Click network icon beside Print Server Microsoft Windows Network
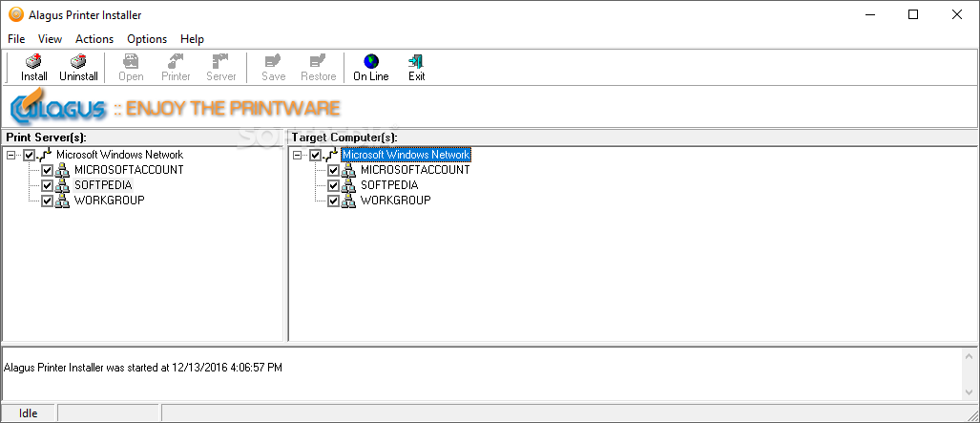 point(45,155)
